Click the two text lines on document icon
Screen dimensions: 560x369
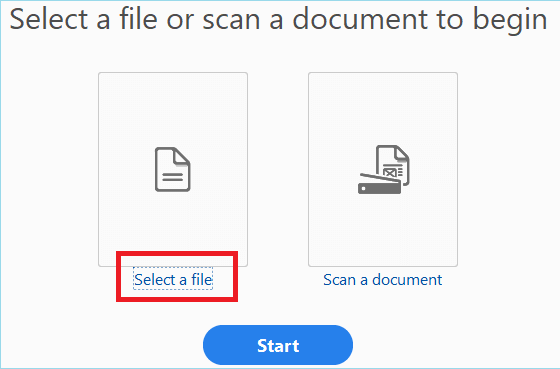[173, 177]
